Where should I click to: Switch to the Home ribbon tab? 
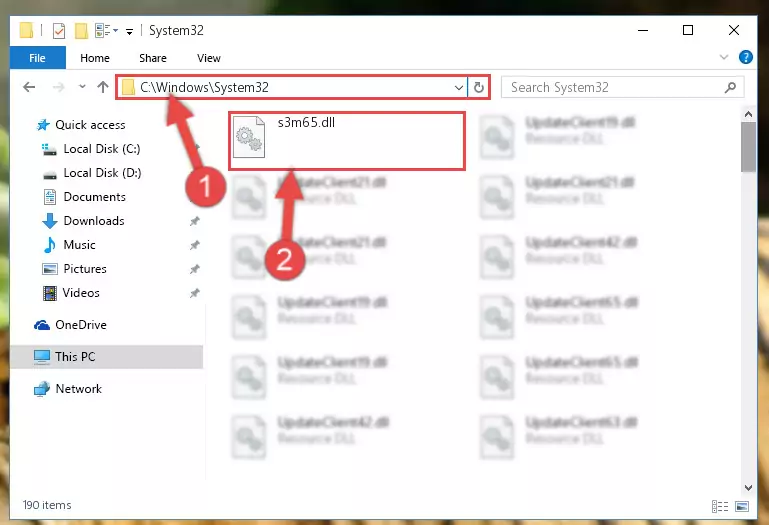[95, 58]
